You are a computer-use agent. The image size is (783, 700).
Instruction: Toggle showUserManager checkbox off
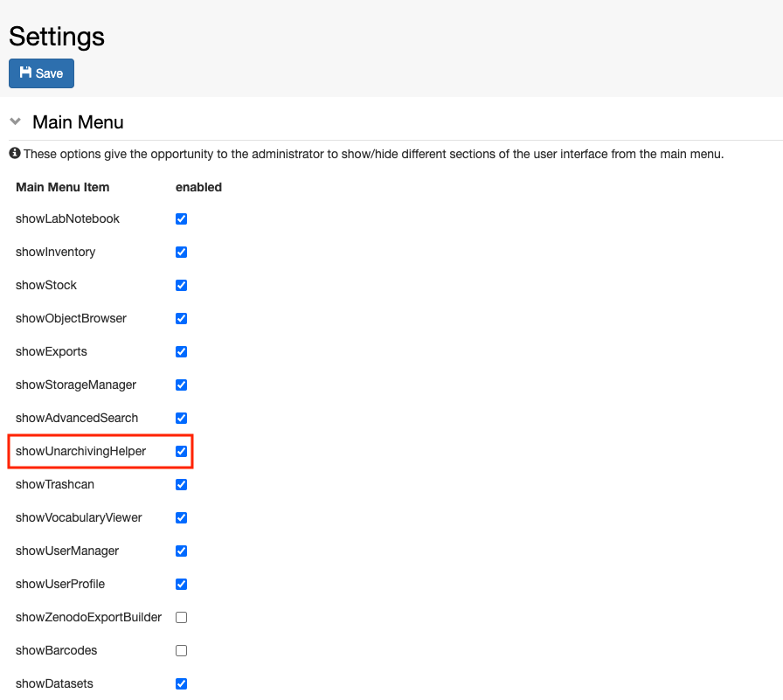(x=181, y=551)
